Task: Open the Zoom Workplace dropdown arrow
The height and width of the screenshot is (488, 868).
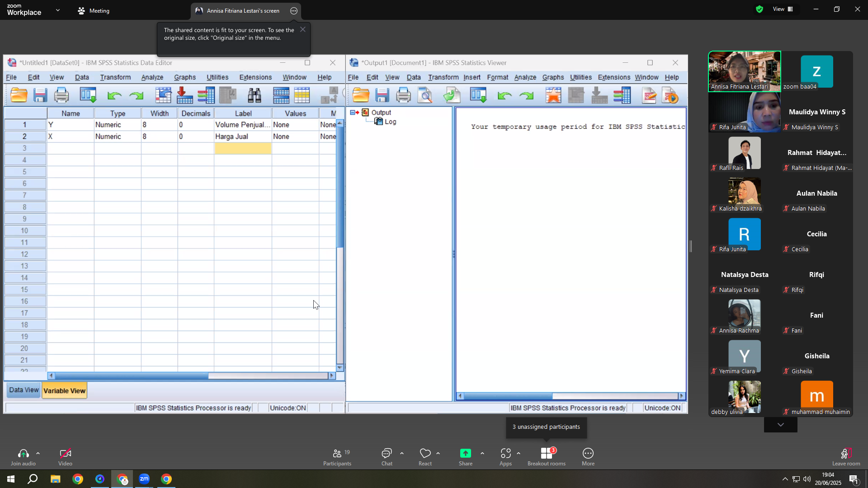Action: pos(58,10)
